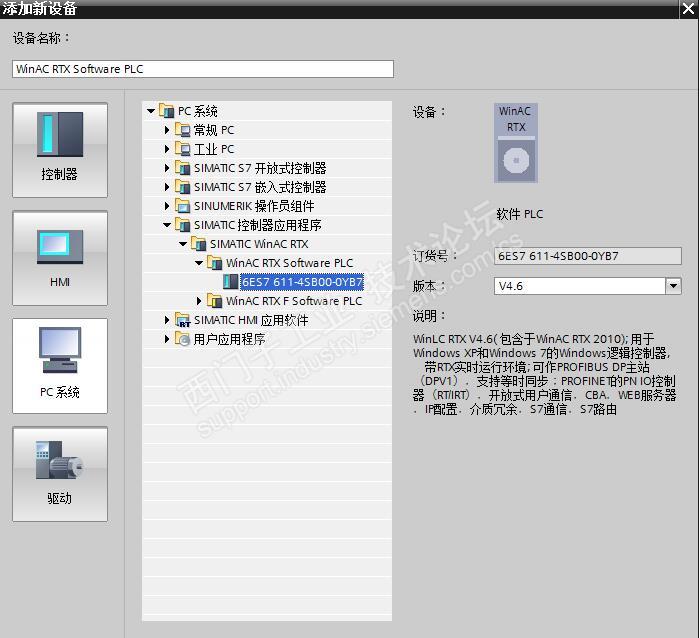Click SINUMERIK 操作员组件 folder icon
The image size is (700, 638).
[x=183, y=205]
